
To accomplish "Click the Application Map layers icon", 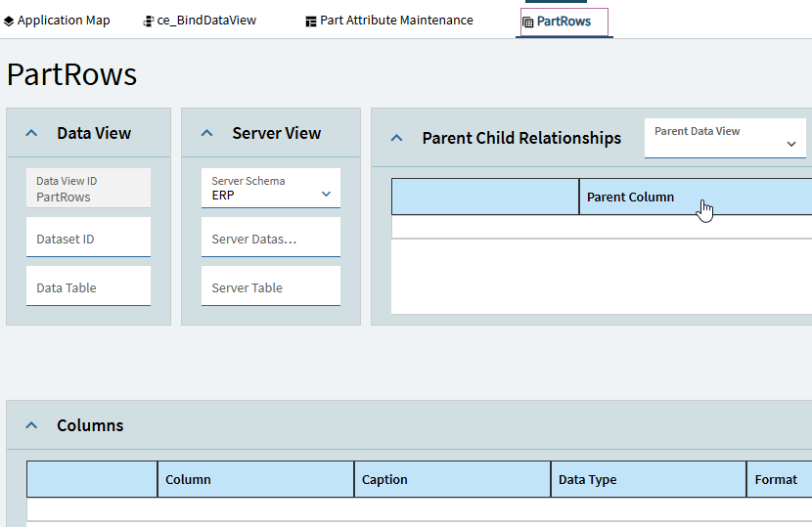I will (x=9, y=21).
